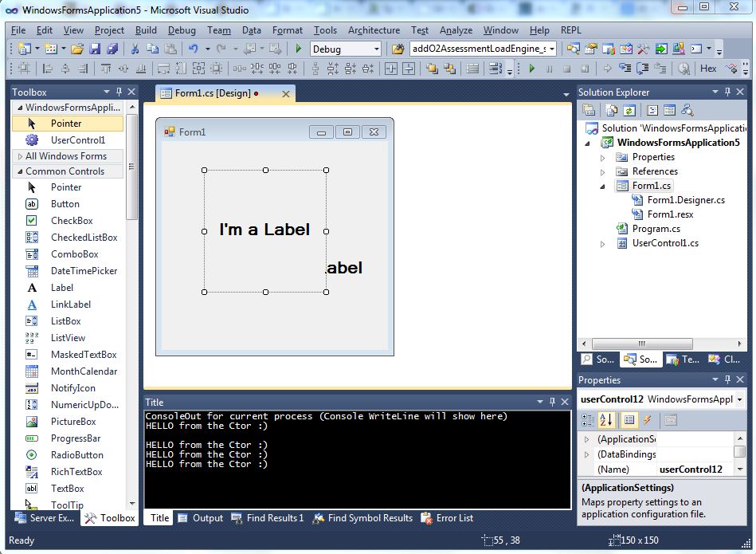This screenshot has width=756, height=554.
Task: Toggle pin on Toolbox panel
Action: point(119,92)
